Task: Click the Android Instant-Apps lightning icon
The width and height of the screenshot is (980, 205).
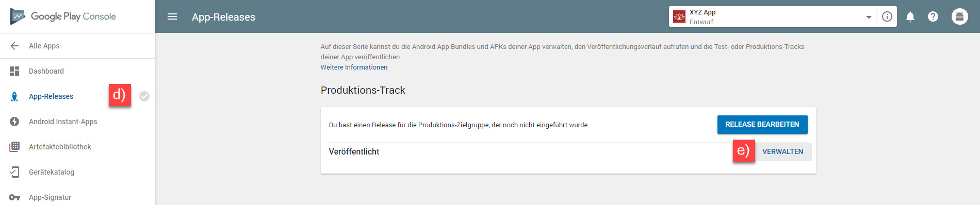Action: coord(14,122)
